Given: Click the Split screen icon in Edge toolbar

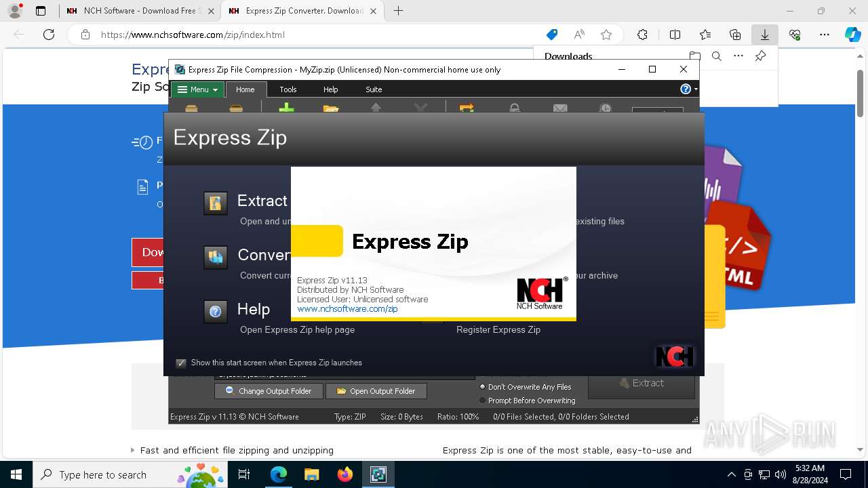Looking at the screenshot, I should point(675,35).
